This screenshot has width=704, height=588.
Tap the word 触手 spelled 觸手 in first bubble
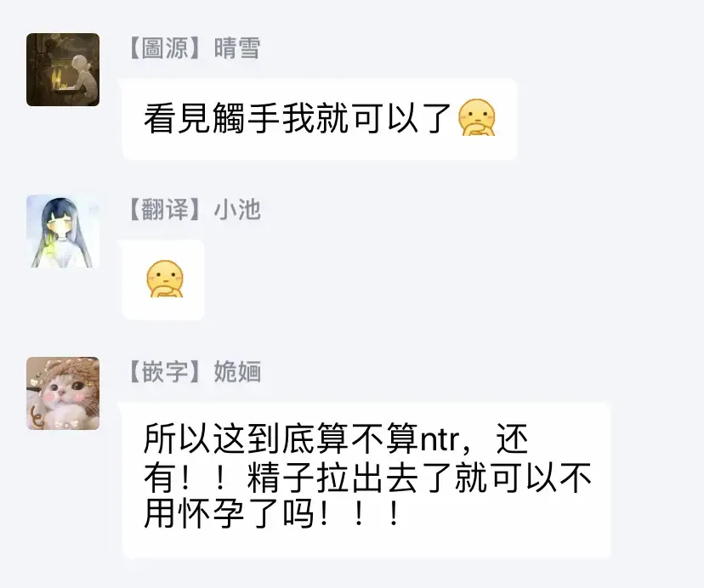pyautogui.click(x=247, y=118)
